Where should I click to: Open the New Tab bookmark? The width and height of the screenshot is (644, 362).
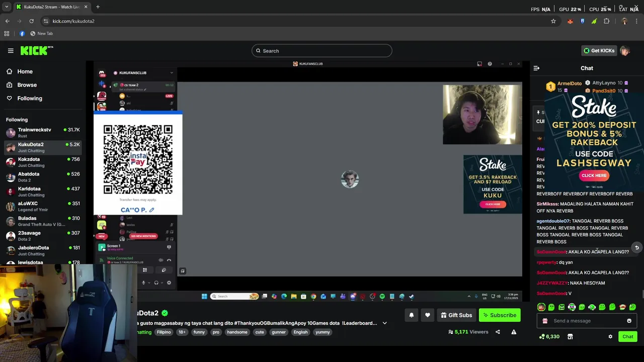tap(41, 34)
